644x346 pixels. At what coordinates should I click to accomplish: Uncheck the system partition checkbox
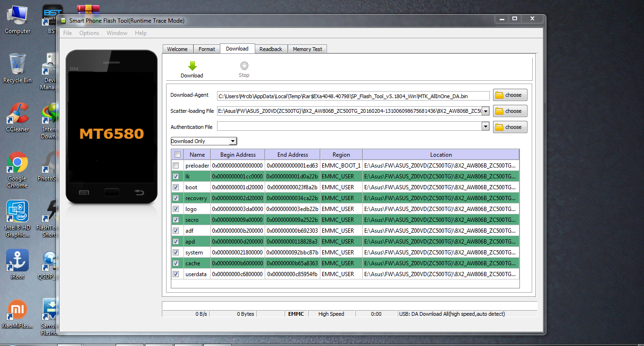[x=176, y=253]
